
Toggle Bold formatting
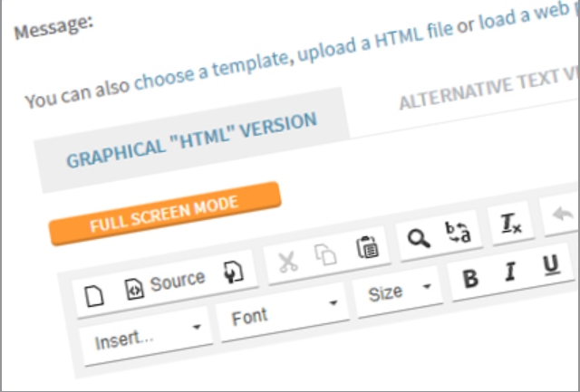coord(469,279)
